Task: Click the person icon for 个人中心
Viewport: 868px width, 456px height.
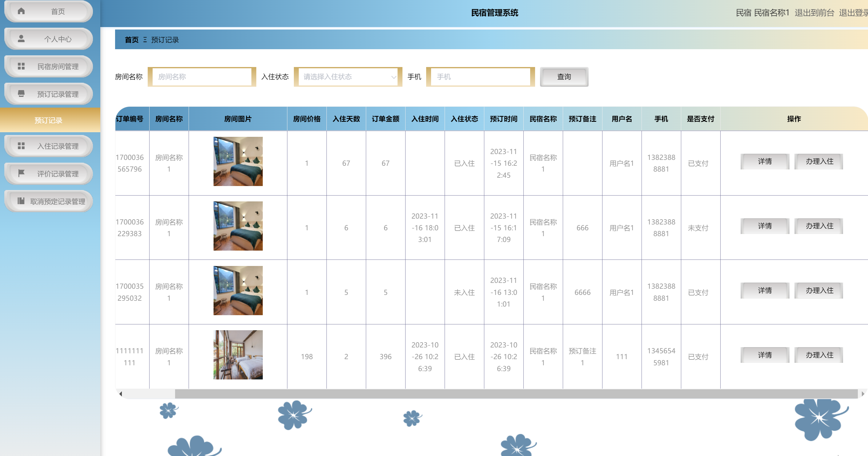Action: click(x=21, y=39)
